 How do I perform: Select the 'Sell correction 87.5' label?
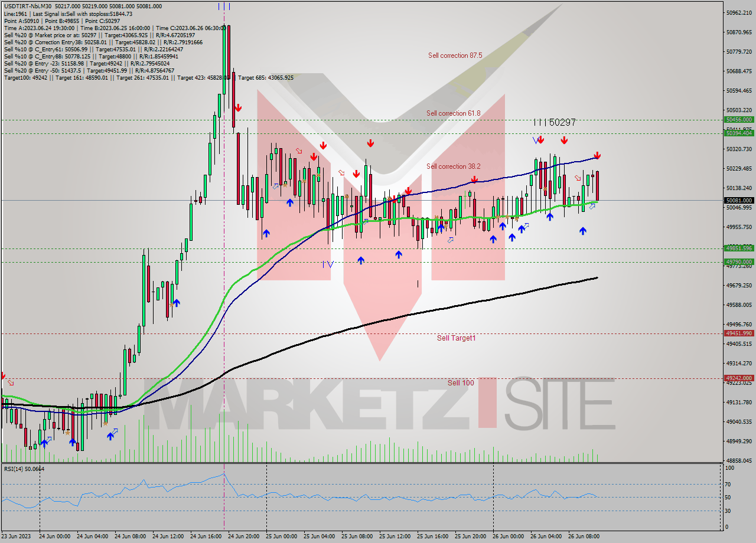point(455,55)
